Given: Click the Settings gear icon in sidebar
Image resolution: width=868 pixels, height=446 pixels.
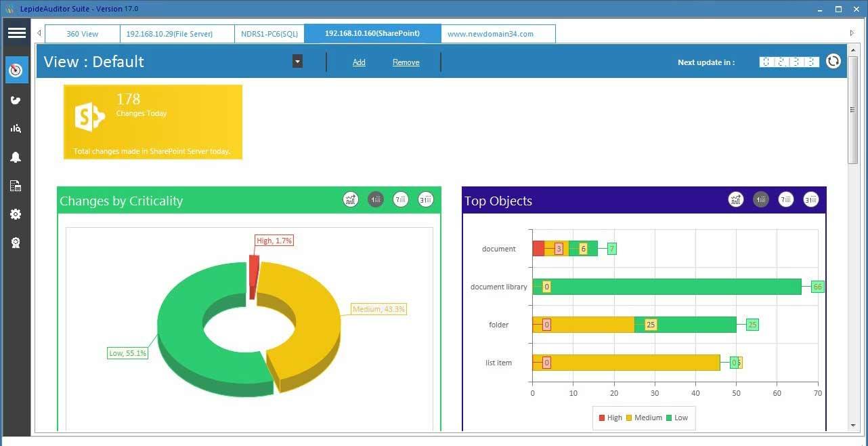Looking at the screenshot, I should tap(16, 214).
